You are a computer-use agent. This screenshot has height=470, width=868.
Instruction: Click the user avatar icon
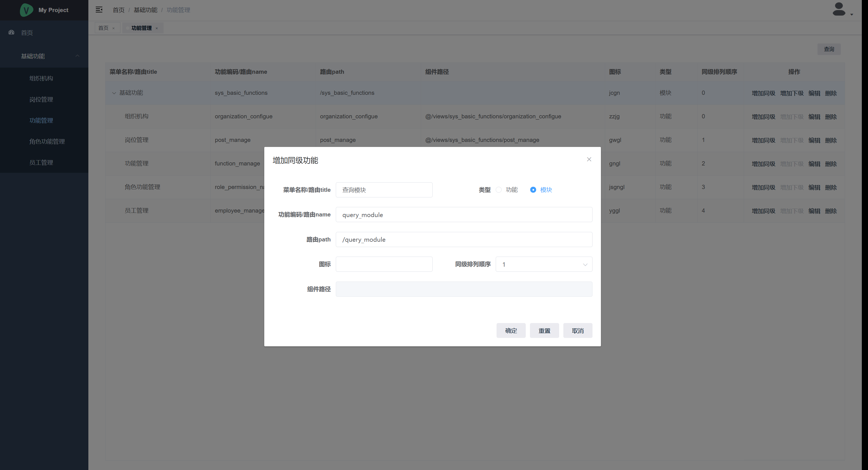[x=839, y=10]
